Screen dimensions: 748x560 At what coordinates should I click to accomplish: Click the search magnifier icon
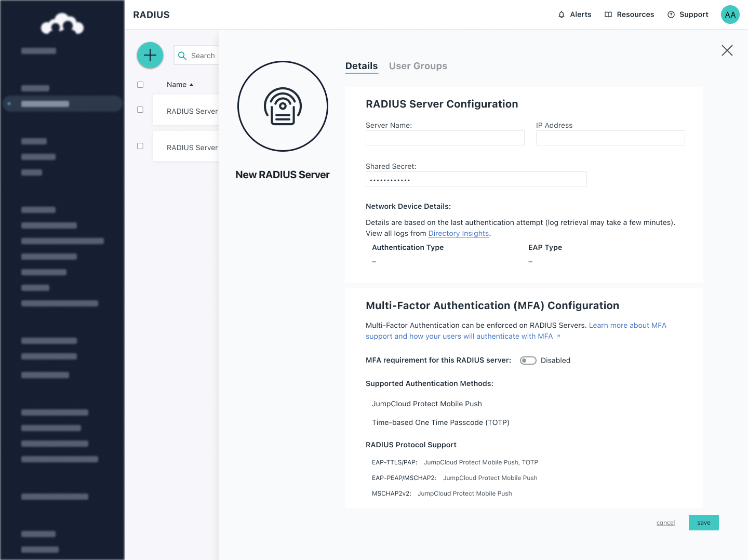coord(182,56)
